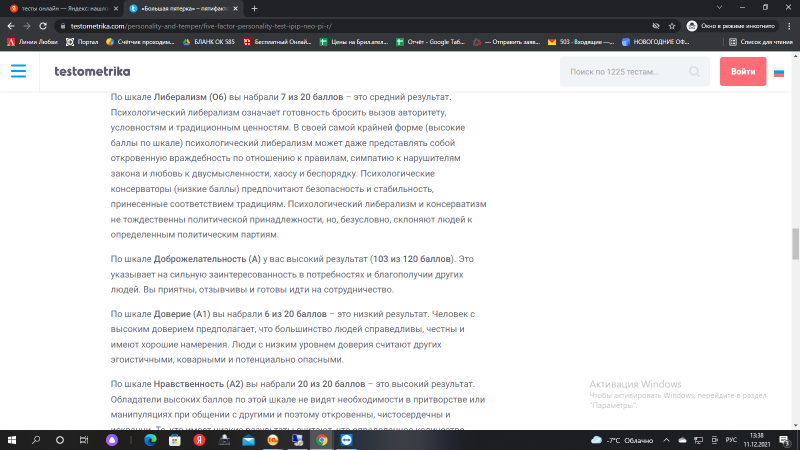Click the search field for 1225 tests
800x450 pixels.
click(x=625, y=72)
